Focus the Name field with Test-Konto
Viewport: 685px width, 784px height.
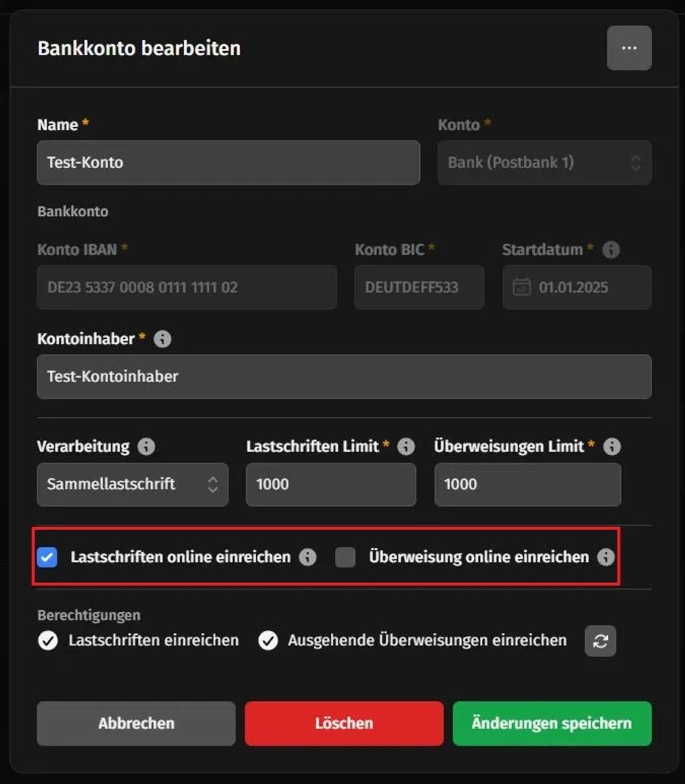coord(228,163)
